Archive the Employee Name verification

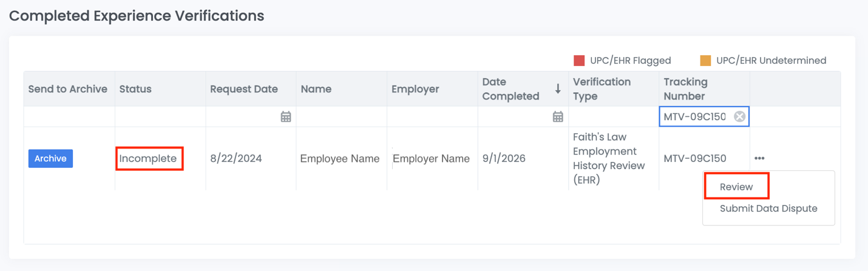pos(50,159)
